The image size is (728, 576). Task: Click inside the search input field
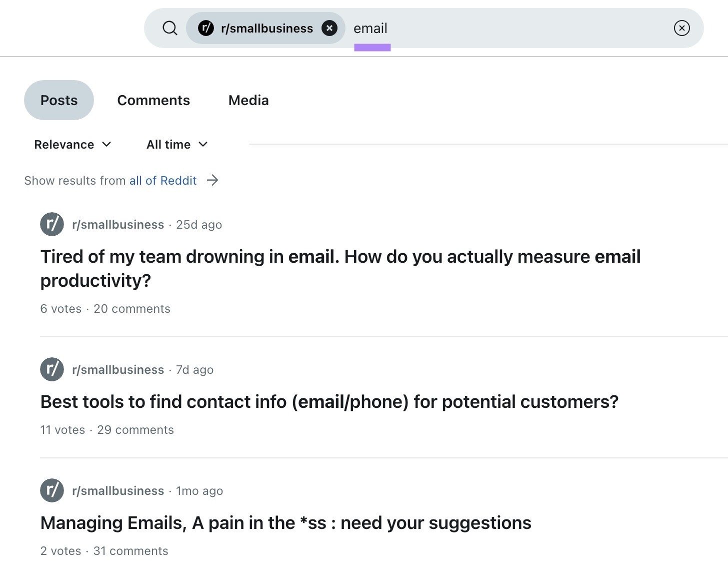pyautogui.click(x=450, y=28)
